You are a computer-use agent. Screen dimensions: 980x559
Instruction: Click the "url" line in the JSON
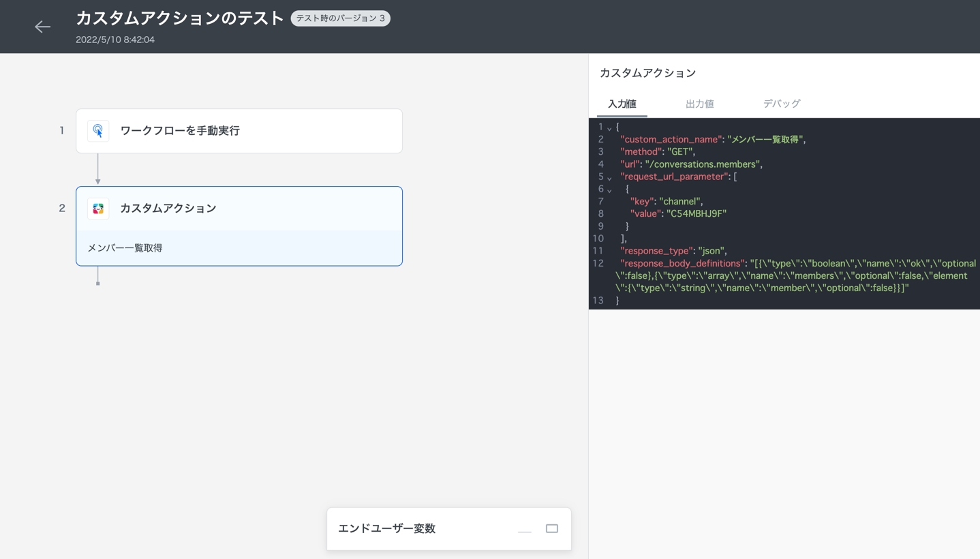click(x=690, y=164)
